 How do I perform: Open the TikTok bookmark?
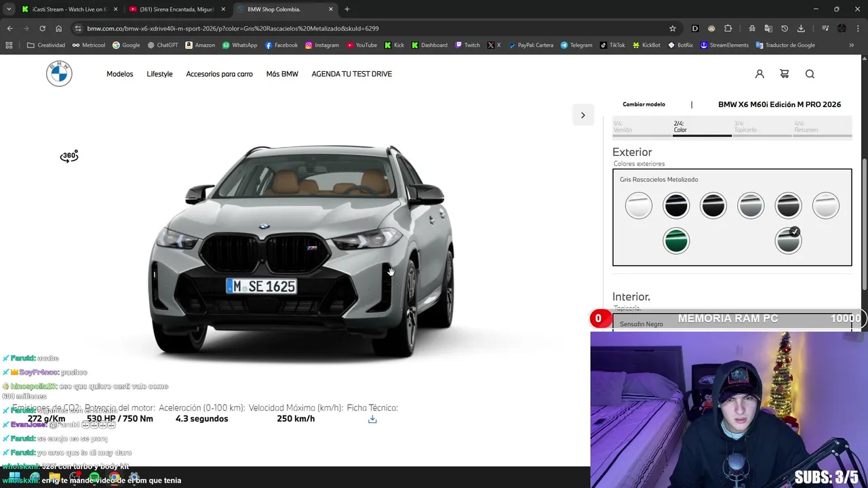tap(612, 45)
